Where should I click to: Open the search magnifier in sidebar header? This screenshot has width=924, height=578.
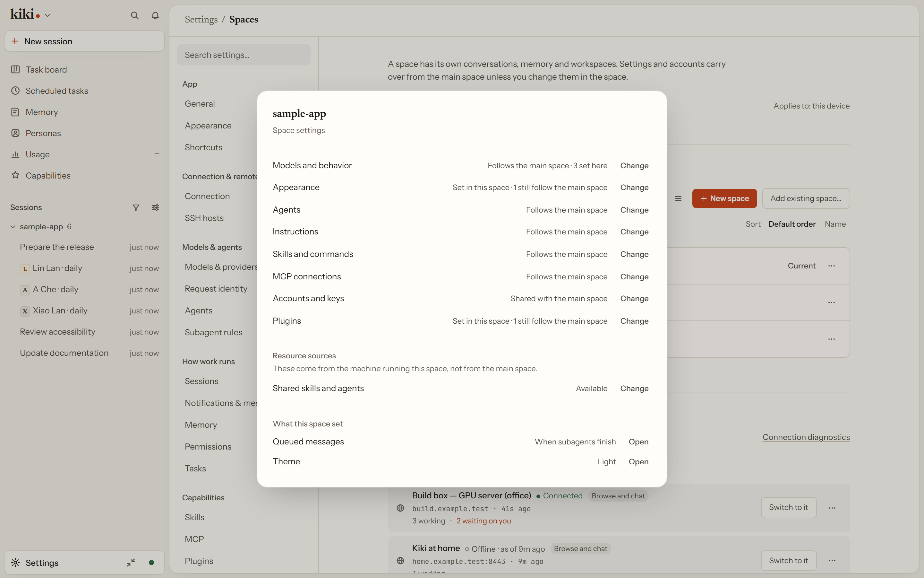(134, 16)
